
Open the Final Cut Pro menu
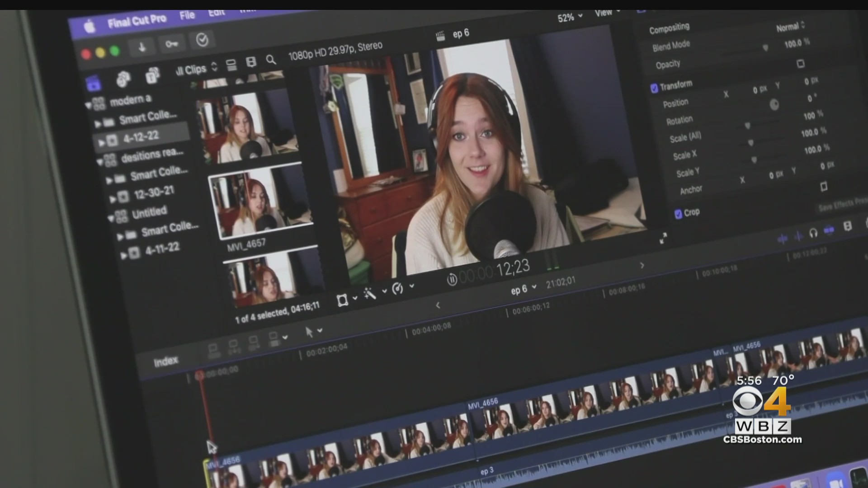pyautogui.click(x=137, y=21)
